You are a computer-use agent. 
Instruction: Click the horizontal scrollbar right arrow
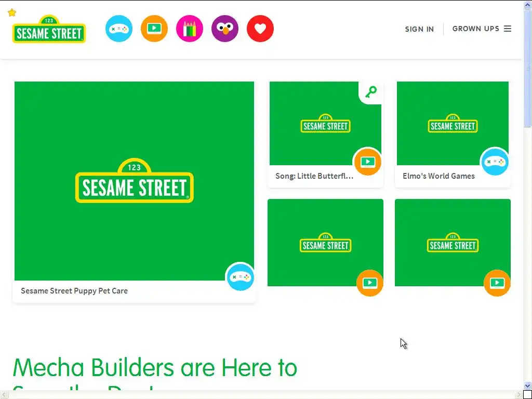(518, 395)
